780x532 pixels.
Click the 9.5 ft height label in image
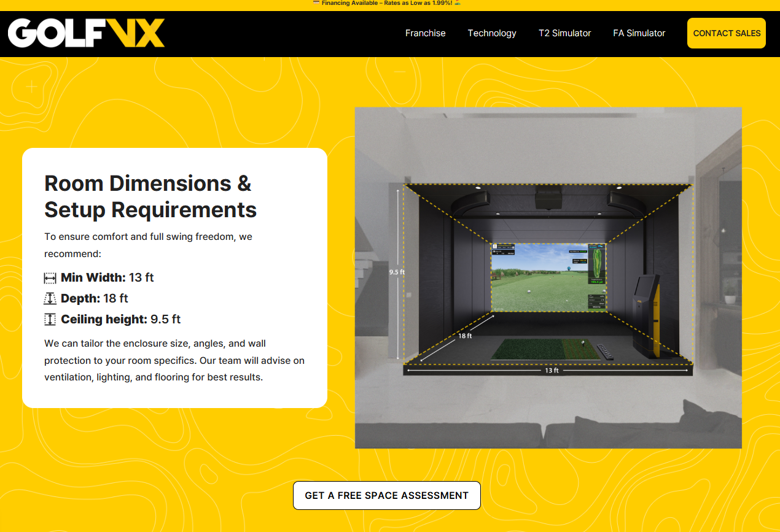pos(397,271)
